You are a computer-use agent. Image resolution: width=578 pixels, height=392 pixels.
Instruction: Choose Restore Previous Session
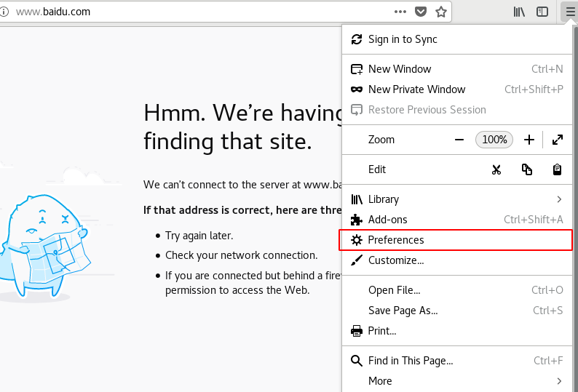(457, 110)
